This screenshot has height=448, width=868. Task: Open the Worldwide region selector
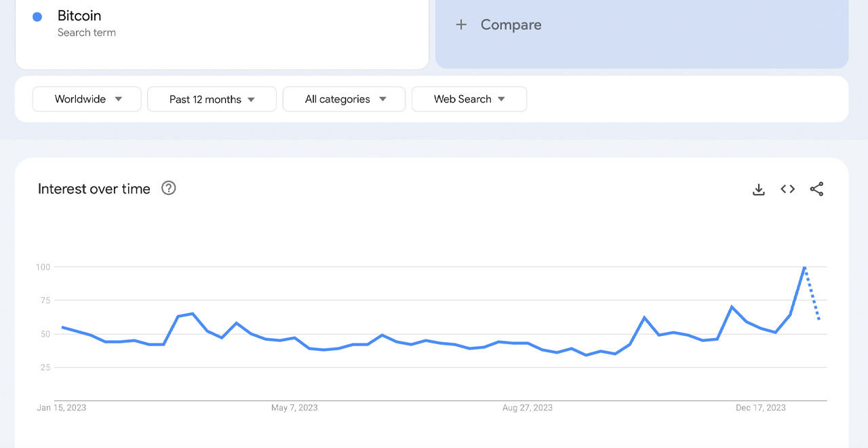tap(86, 98)
